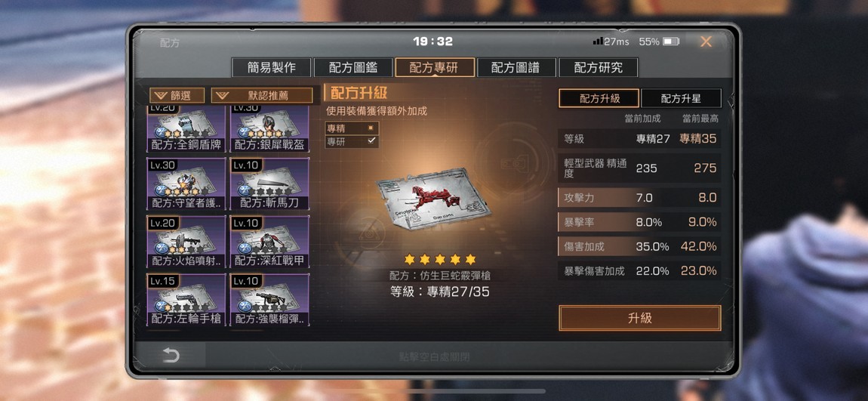The height and width of the screenshot is (401, 868).
Task: Tap the back arrow icon
Action: (171, 356)
